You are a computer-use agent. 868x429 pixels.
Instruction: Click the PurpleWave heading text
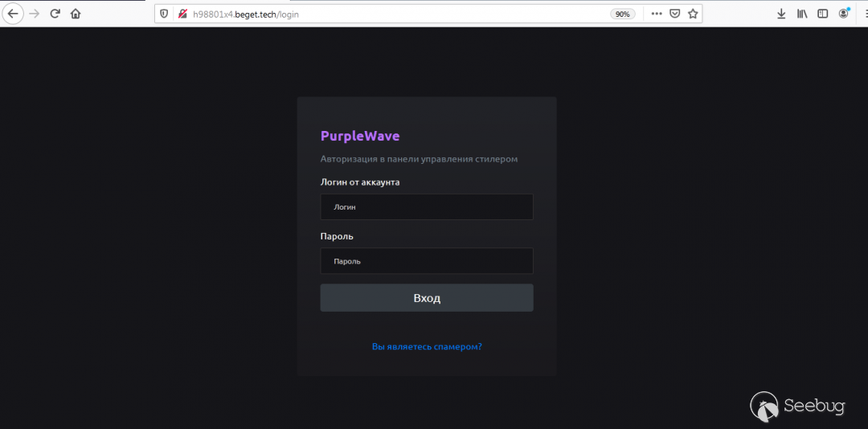click(x=360, y=137)
